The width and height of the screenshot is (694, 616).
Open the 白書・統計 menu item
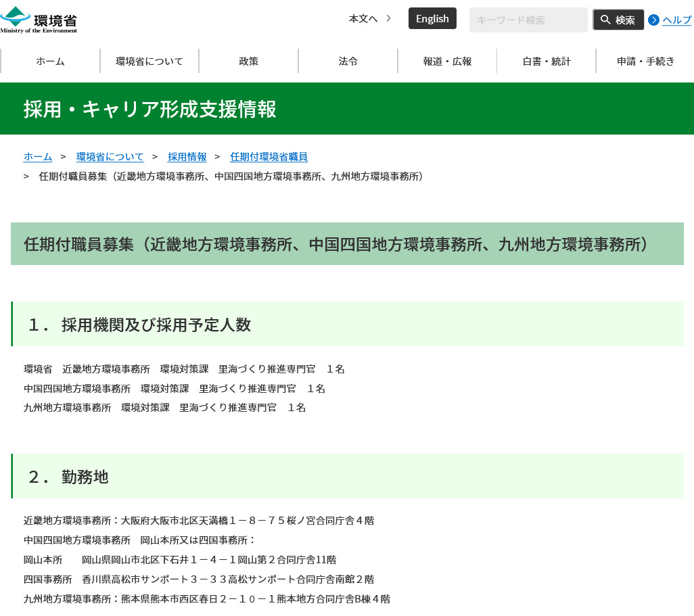pos(547,61)
